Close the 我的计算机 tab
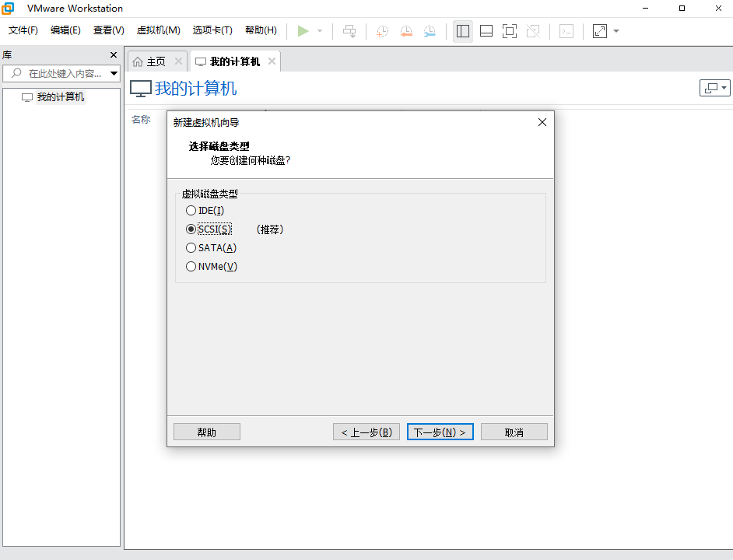The height and width of the screenshot is (560, 733). coord(272,61)
